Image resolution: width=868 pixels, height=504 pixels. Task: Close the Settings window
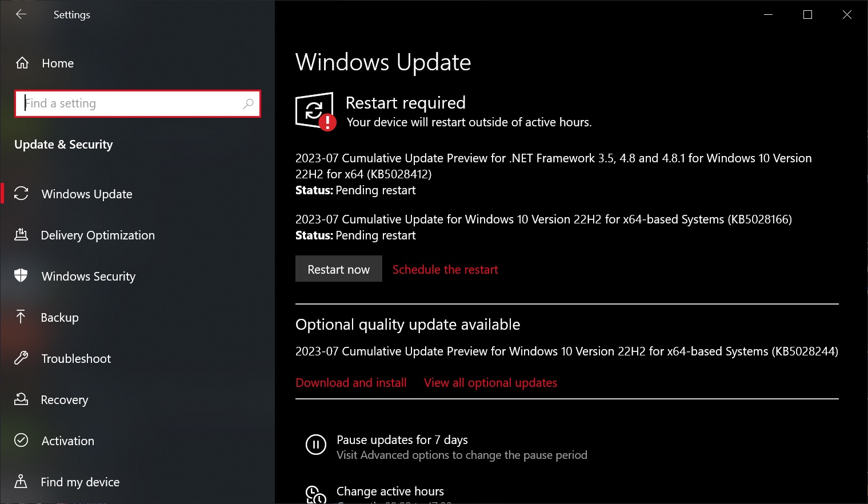click(x=847, y=14)
